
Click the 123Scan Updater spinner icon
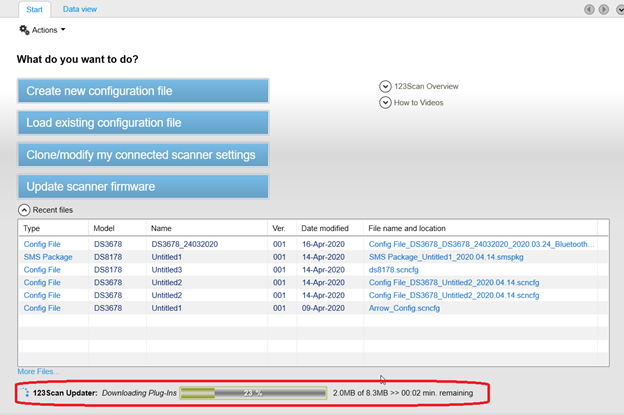(x=25, y=394)
